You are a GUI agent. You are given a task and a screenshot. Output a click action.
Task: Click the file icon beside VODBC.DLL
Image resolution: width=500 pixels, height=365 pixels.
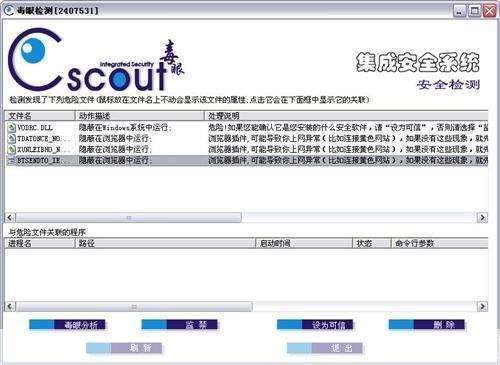12,127
